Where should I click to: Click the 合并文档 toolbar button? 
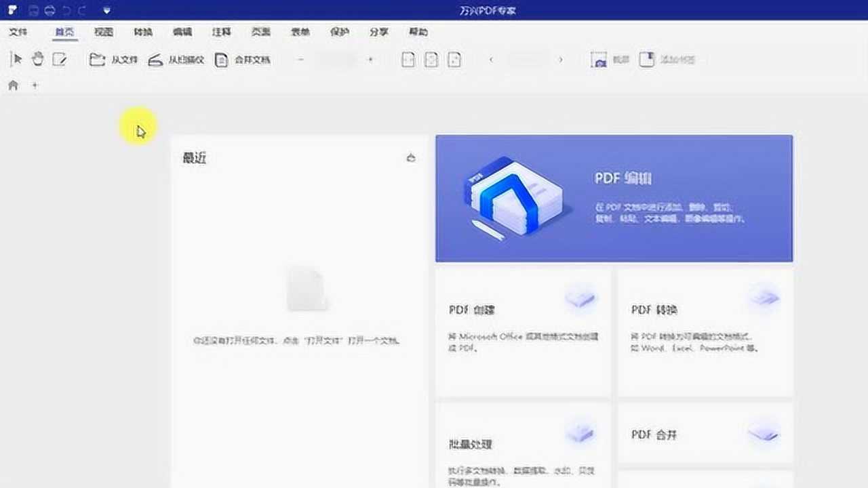pos(243,60)
